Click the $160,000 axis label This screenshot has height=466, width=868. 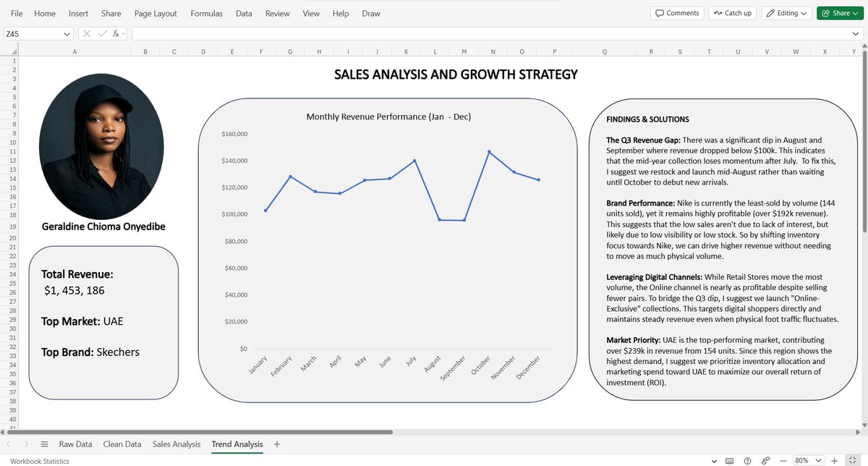pos(235,134)
